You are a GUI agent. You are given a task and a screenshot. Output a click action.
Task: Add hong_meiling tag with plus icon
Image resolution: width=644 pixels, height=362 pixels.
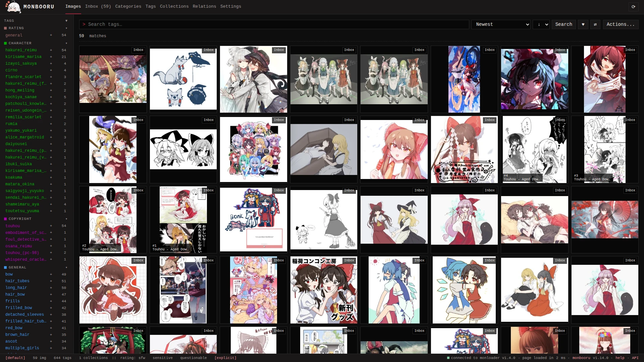(51, 90)
